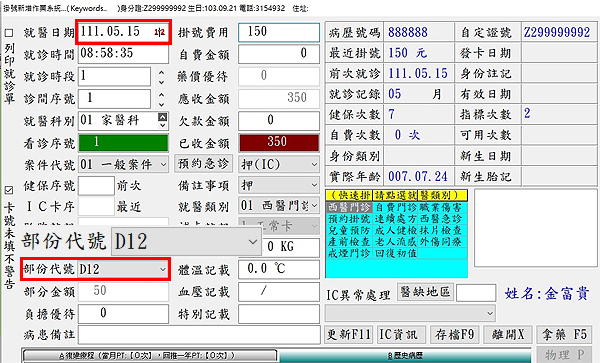Viewport: 600px width, 363px height.
Task: Click the 預約急診 button
Action: (x=203, y=164)
